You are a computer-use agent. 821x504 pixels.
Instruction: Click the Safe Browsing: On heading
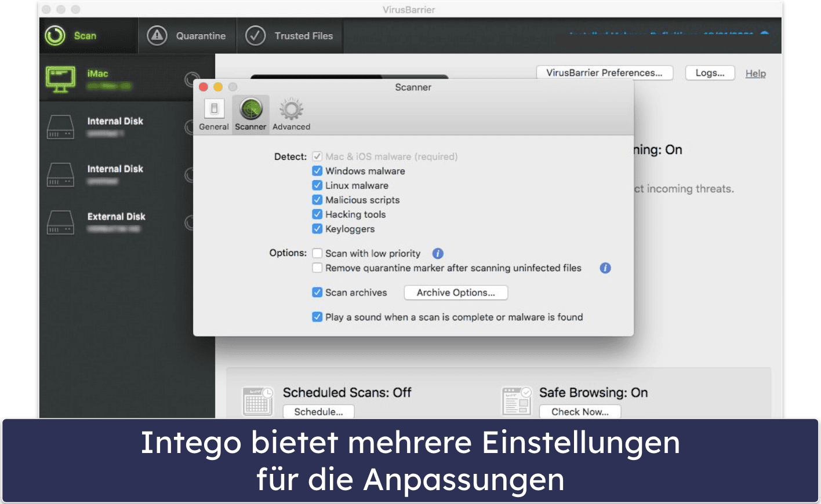pyautogui.click(x=593, y=393)
